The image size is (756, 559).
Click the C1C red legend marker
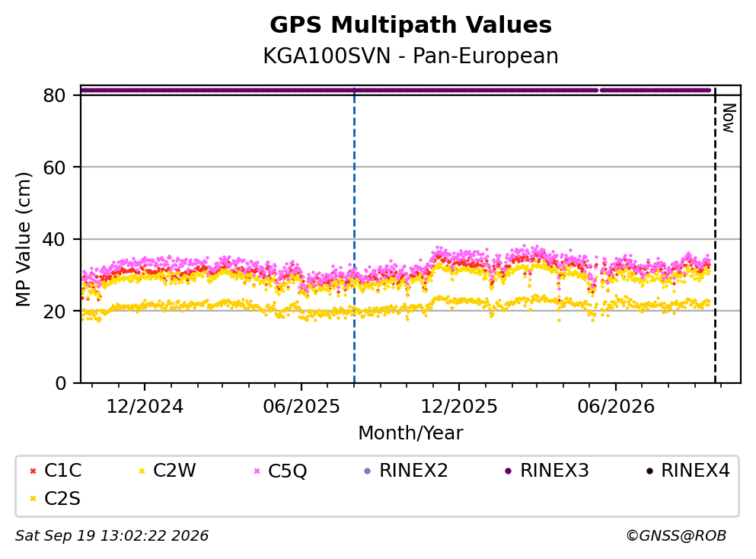(x=33, y=471)
